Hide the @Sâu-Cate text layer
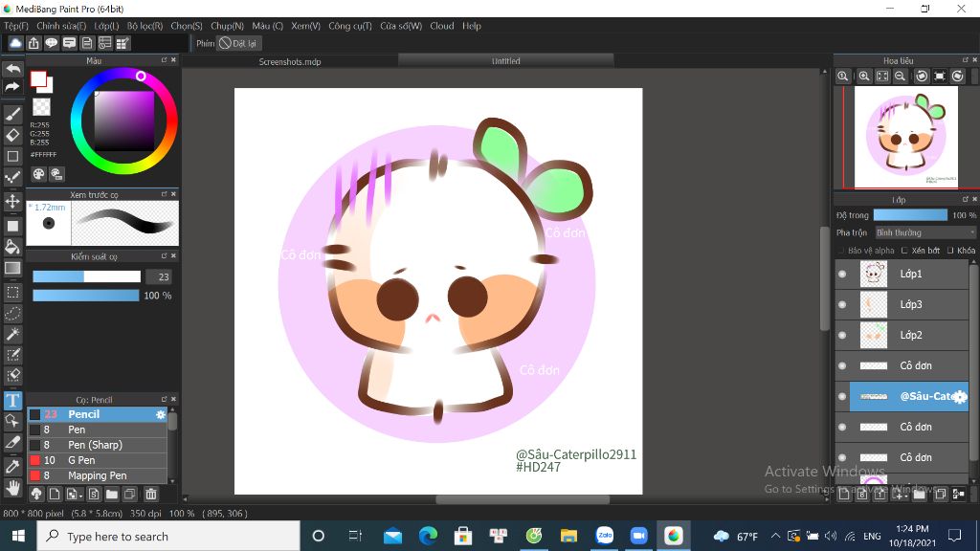Image resolution: width=980 pixels, height=551 pixels. 842,397
